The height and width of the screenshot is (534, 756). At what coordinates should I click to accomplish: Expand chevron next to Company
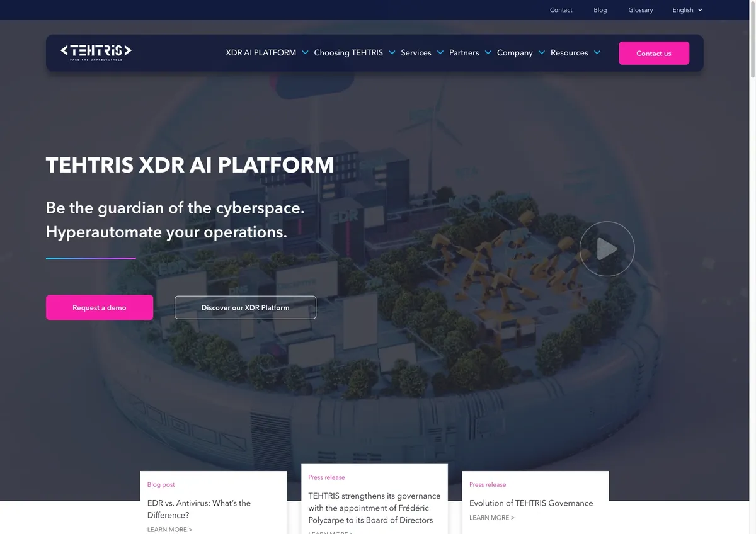pos(542,52)
